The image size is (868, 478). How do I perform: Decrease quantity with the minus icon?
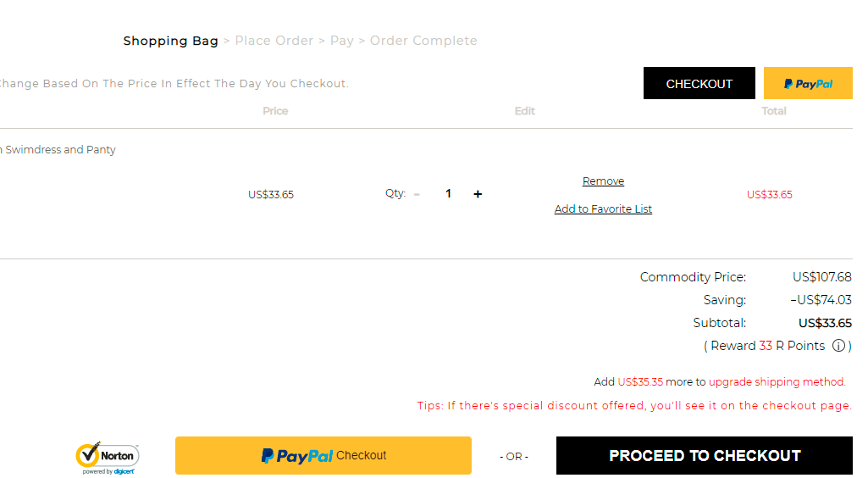417,194
